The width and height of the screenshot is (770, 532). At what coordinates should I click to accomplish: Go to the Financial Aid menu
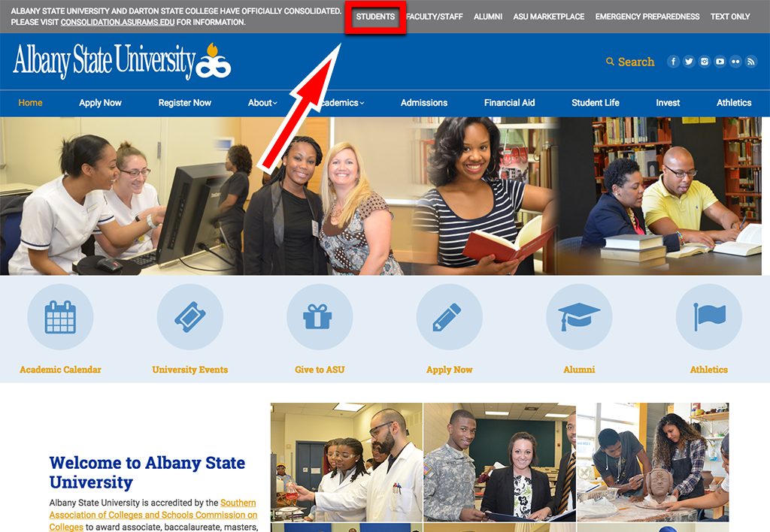pos(510,103)
